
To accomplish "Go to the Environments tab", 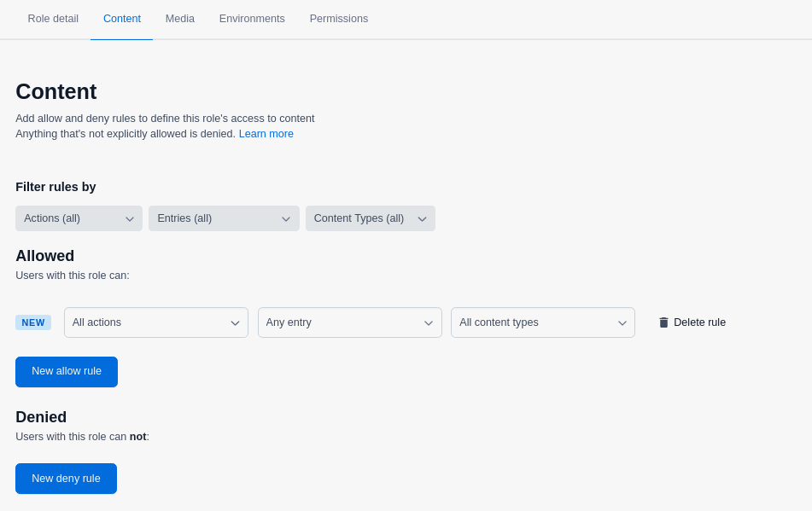I will pyautogui.click(x=252, y=19).
